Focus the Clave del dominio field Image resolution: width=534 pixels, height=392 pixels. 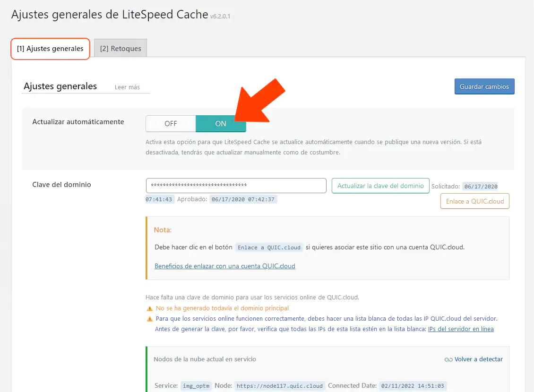coord(236,186)
